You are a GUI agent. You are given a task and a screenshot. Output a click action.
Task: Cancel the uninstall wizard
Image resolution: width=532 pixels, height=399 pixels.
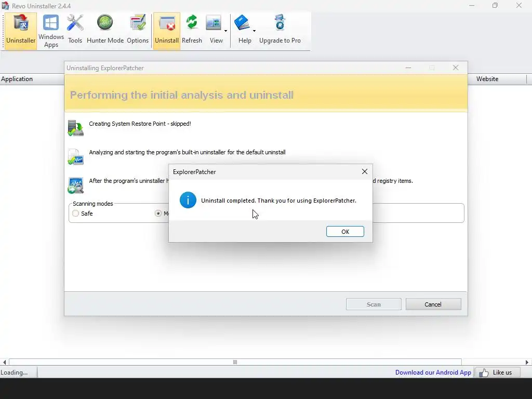pos(433,304)
